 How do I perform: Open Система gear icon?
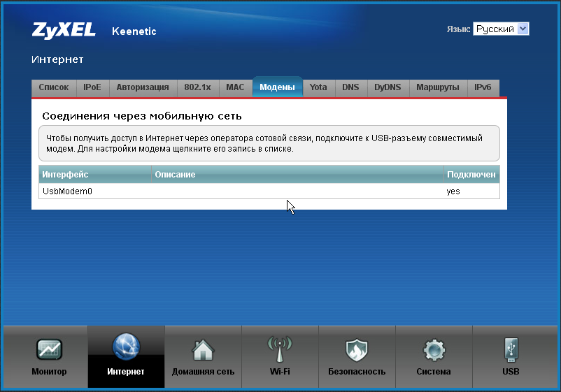tap(434, 349)
